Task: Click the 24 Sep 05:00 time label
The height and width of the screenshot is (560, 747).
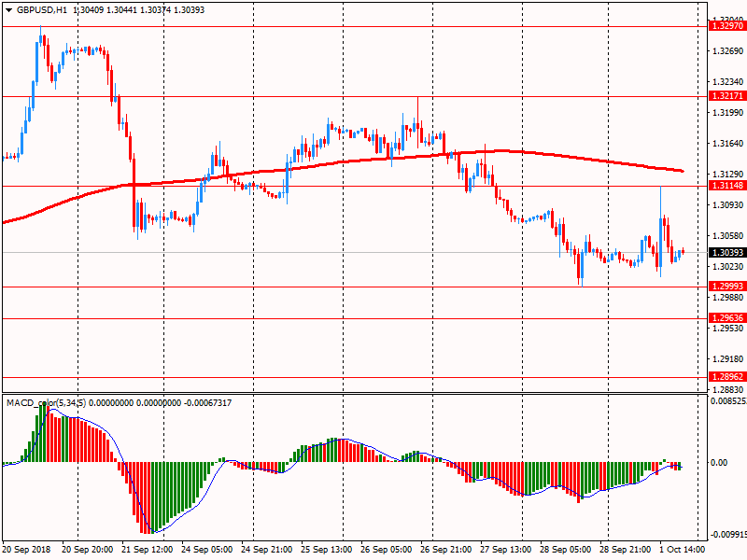Action: pos(207,551)
